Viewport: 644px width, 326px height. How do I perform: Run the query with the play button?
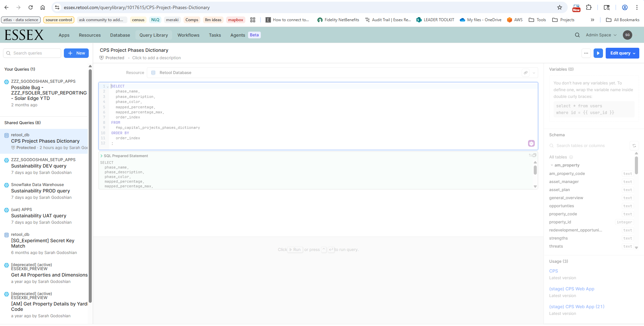point(598,53)
